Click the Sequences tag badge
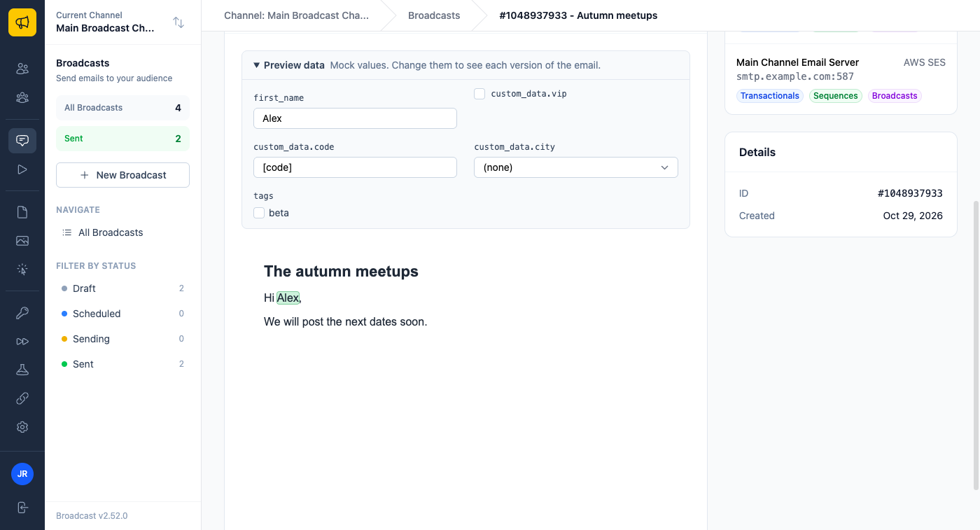 (836, 96)
